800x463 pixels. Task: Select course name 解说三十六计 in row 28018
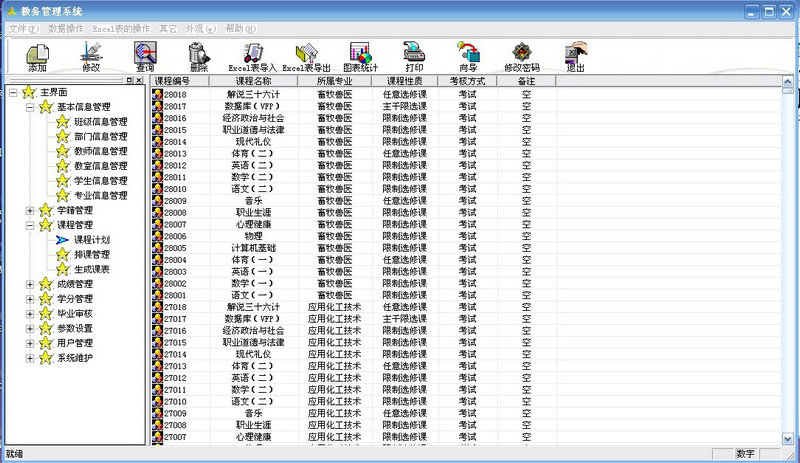[x=253, y=94]
